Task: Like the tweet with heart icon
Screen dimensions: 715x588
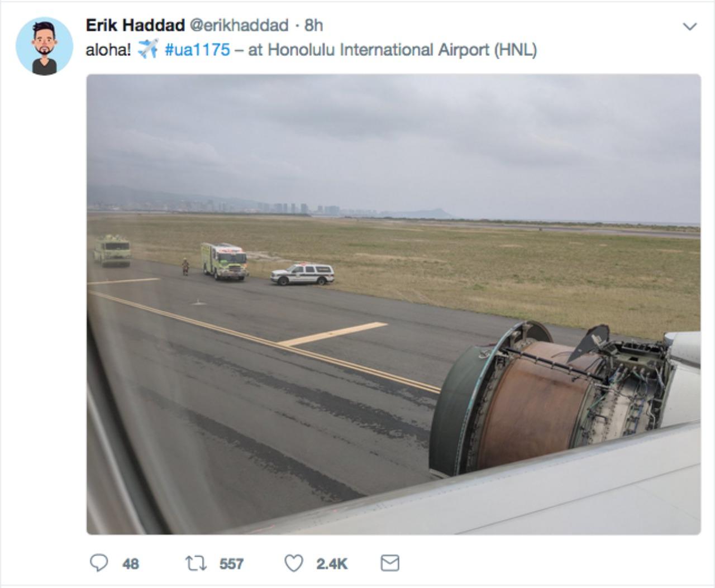Action: tap(294, 563)
